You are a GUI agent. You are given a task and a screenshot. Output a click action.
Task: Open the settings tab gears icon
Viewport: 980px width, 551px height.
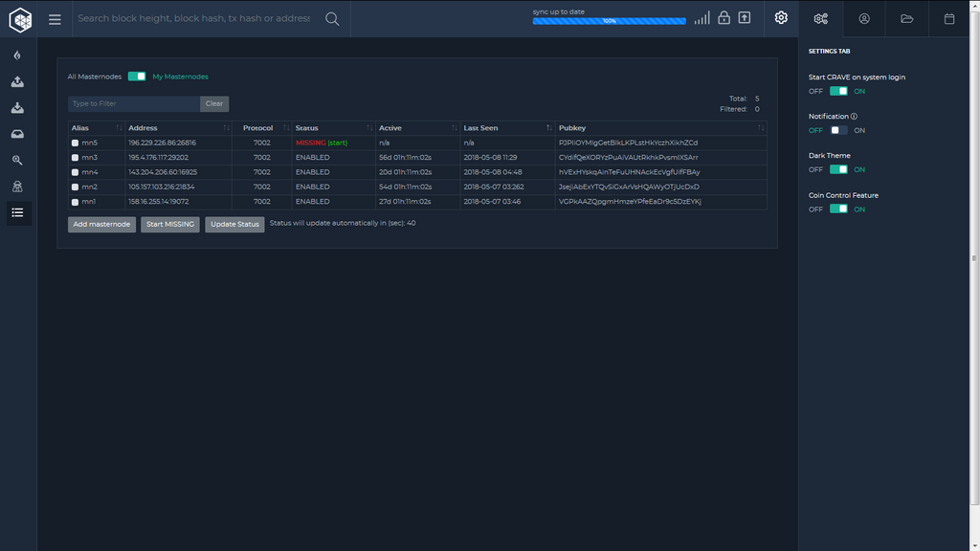tap(820, 19)
